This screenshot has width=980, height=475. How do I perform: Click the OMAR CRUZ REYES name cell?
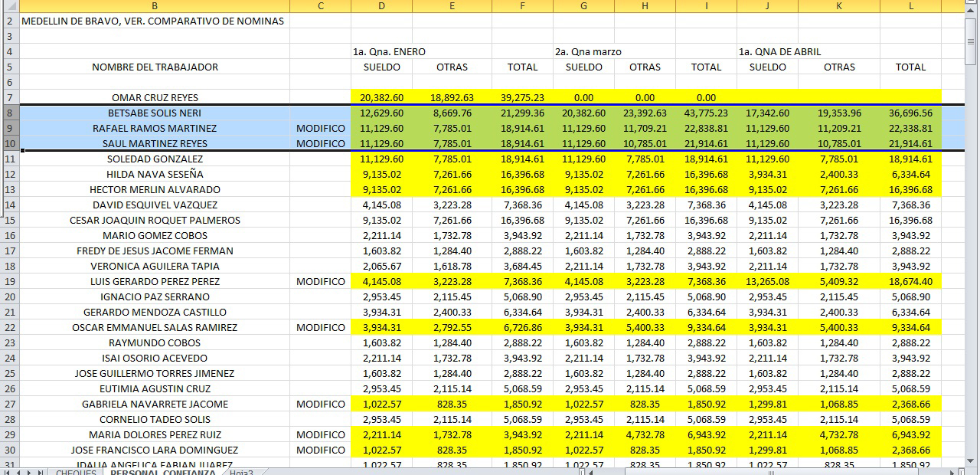click(155, 97)
